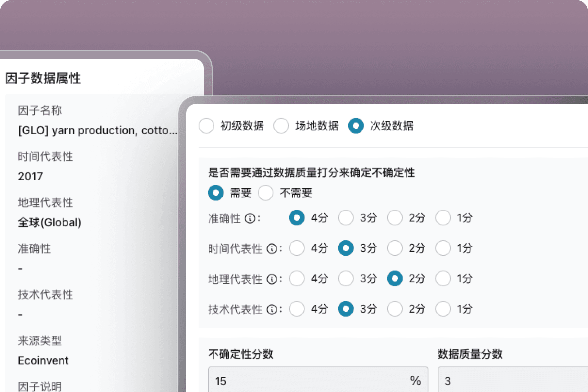Set accuracy score to 1分

[443, 218]
